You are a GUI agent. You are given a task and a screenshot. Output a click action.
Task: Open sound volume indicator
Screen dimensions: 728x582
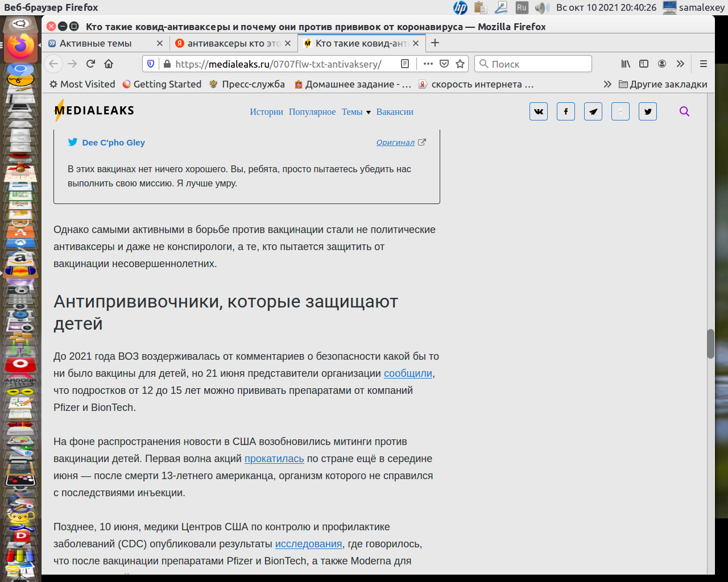point(542,7)
